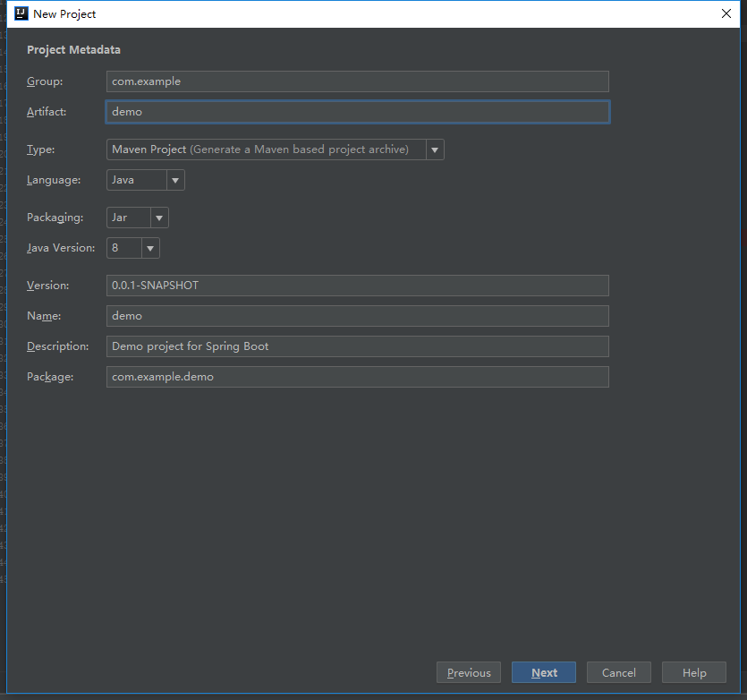Open the Type dropdown showing Maven Project

point(275,149)
